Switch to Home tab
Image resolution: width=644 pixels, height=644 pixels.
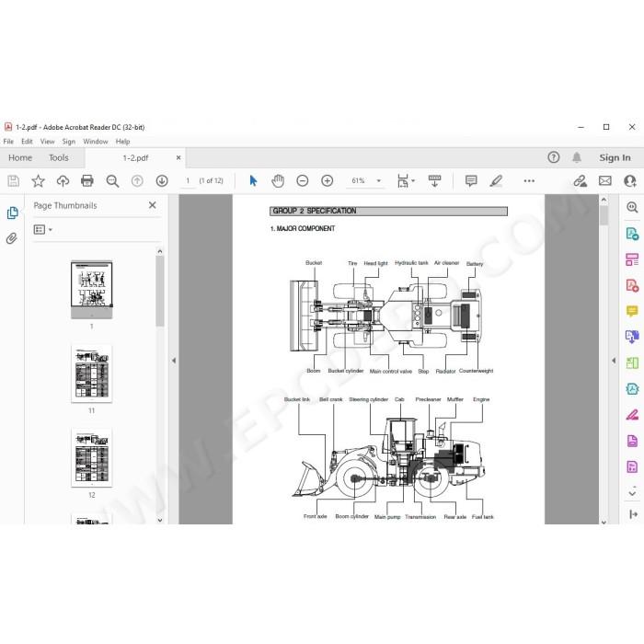20,157
